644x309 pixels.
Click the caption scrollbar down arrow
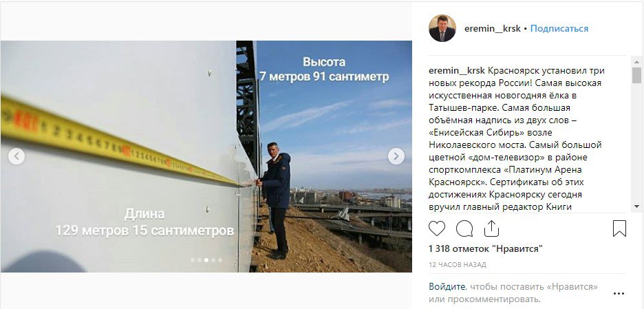click(636, 206)
